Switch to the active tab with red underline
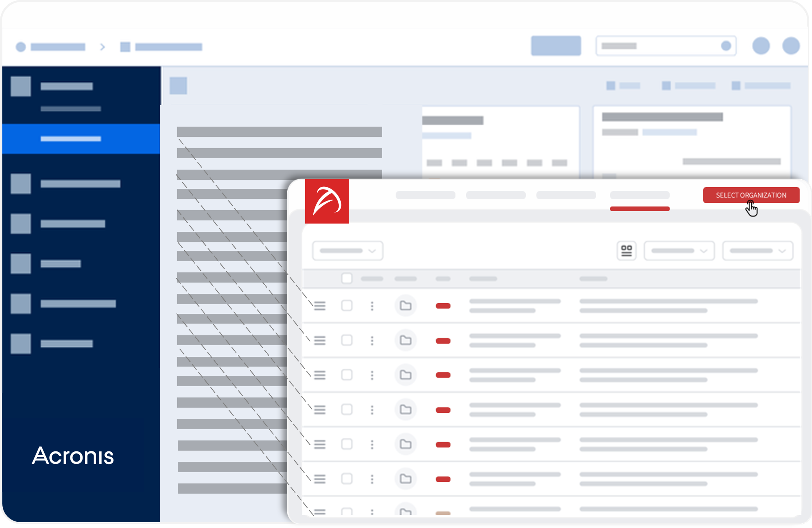Image resolution: width=812 pixels, height=528 pixels. coord(640,195)
